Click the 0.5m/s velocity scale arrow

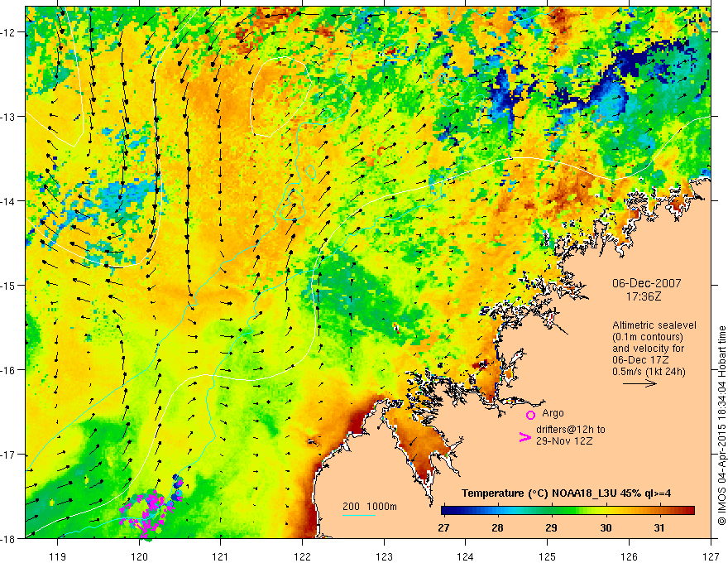[639, 383]
